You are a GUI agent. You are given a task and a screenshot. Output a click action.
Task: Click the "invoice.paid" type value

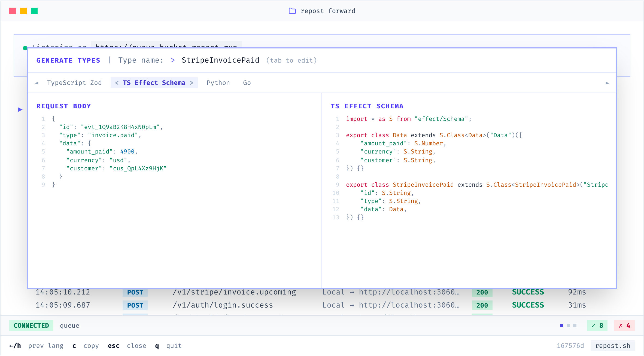point(113,135)
